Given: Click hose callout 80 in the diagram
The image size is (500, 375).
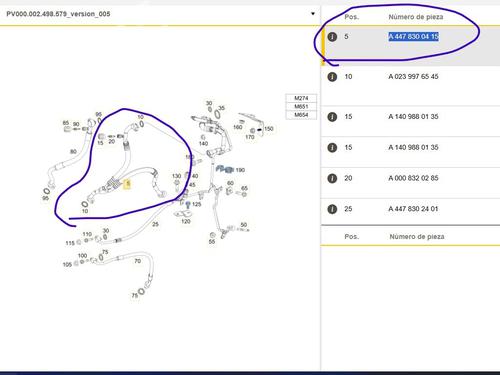Looking at the screenshot, I should tap(73, 152).
